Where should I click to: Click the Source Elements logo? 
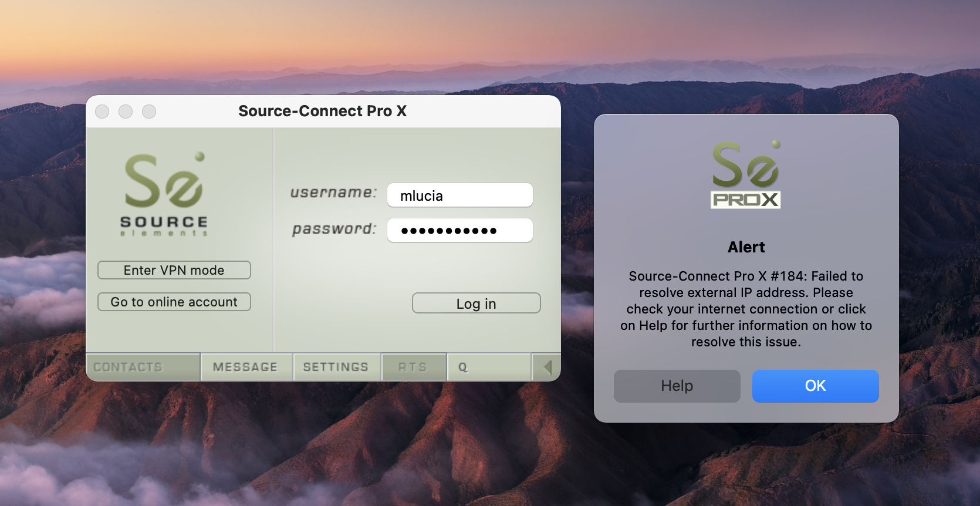tap(164, 194)
